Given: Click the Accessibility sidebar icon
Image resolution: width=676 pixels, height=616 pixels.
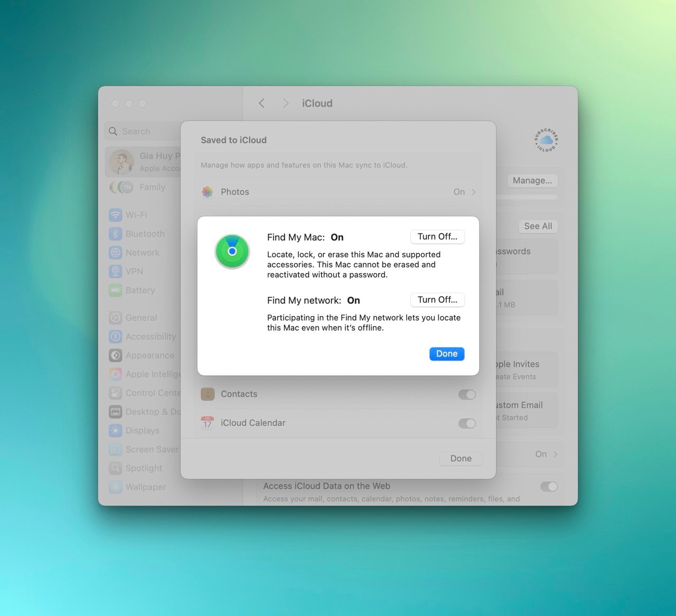Looking at the screenshot, I should coord(115,337).
